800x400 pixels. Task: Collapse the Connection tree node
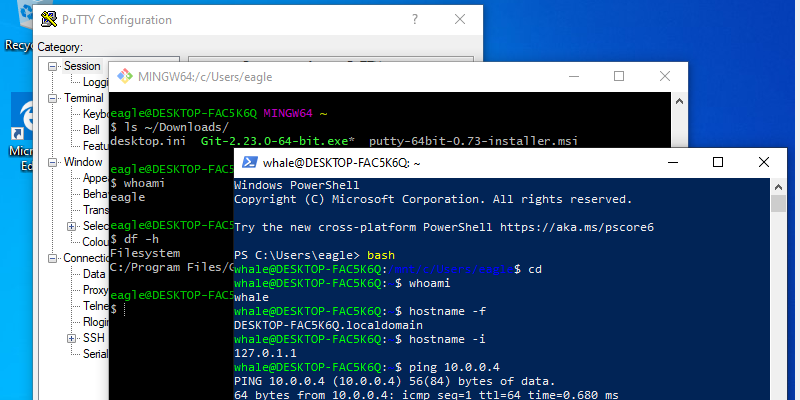[53, 258]
